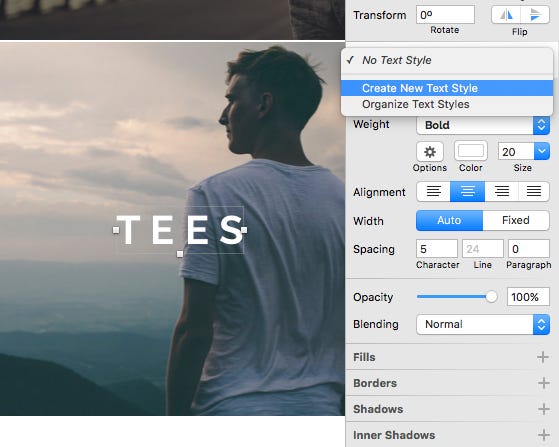
Task: Choose Create New Text Style
Action: pyautogui.click(x=447, y=88)
